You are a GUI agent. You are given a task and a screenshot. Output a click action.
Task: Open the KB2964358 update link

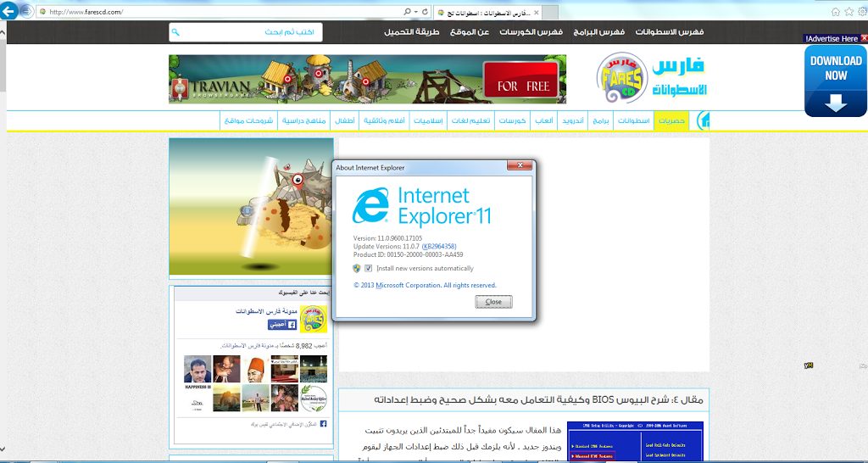439,247
